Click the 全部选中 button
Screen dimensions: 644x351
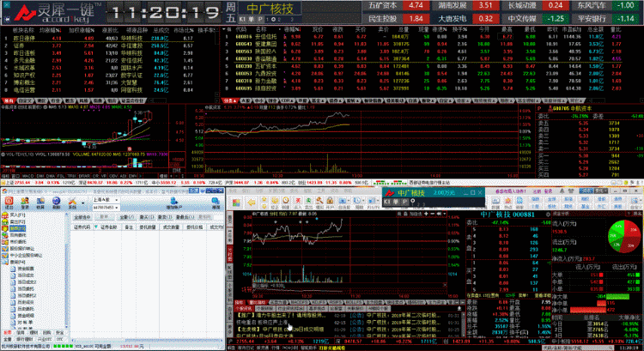[82, 217]
